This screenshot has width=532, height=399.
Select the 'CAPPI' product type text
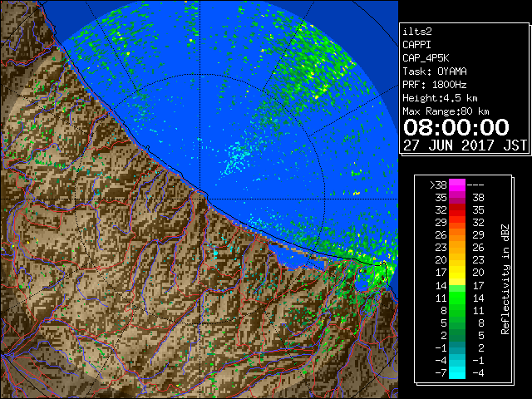416,45
